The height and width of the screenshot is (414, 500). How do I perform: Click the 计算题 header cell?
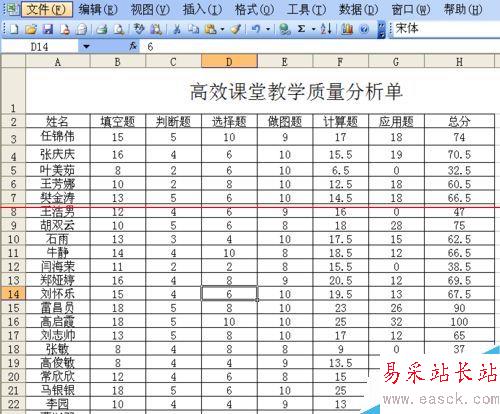pos(341,121)
